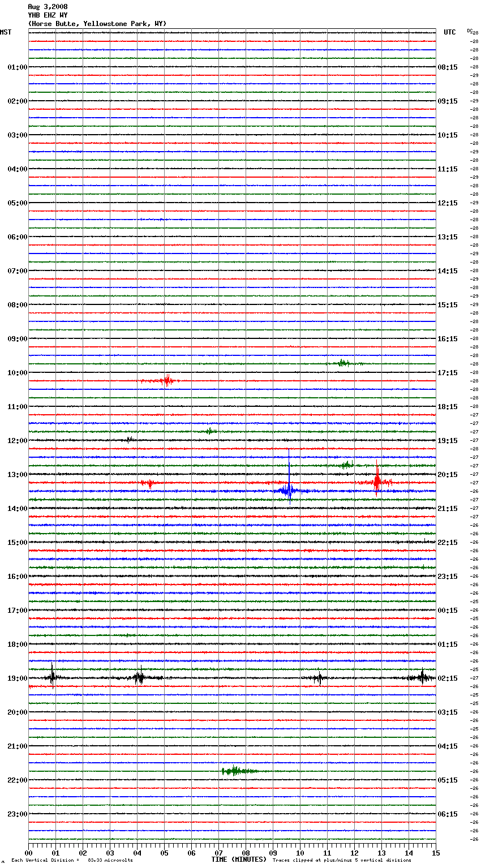This screenshot has height=868, width=481.
Task: Click the '09:00' MST time label
Action: coord(17,339)
